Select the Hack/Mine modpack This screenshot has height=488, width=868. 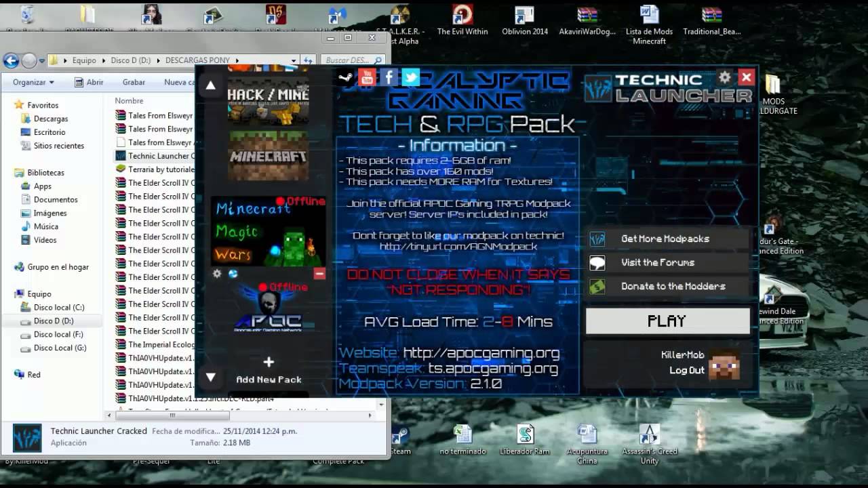pyautogui.click(x=269, y=100)
